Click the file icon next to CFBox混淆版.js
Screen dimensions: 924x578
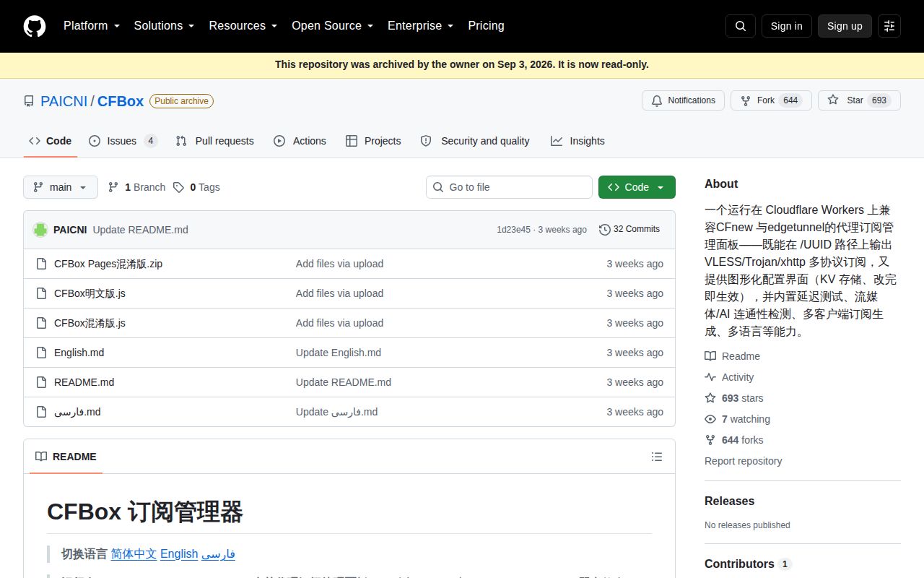click(41, 323)
